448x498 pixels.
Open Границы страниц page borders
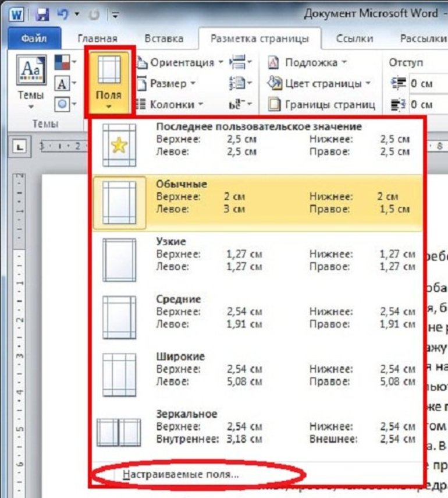321,105
